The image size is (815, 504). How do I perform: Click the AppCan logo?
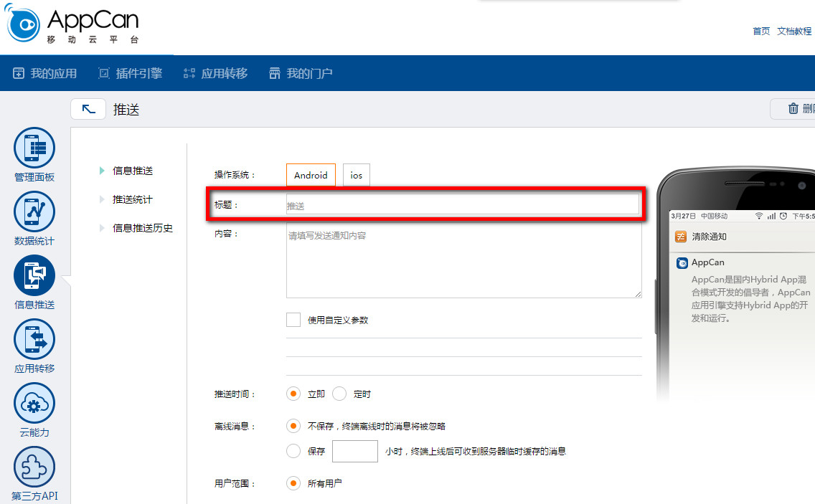tap(72, 24)
